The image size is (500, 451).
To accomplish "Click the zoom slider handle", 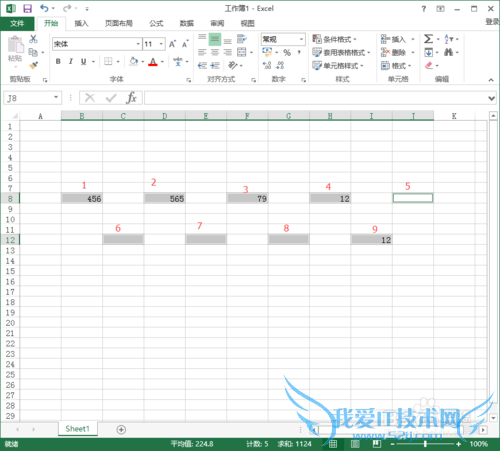I will click(425, 444).
